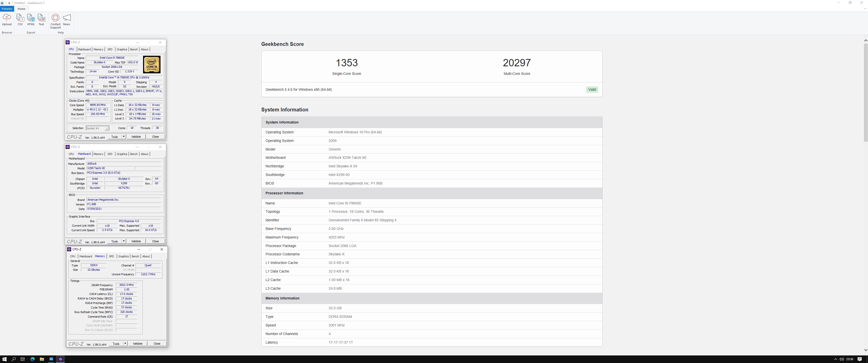Click Validate in top CPU-Z window
868x363 pixels.
click(x=136, y=137)
